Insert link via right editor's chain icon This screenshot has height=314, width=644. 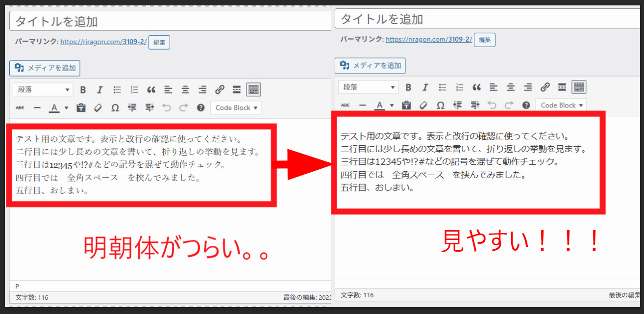545,87
